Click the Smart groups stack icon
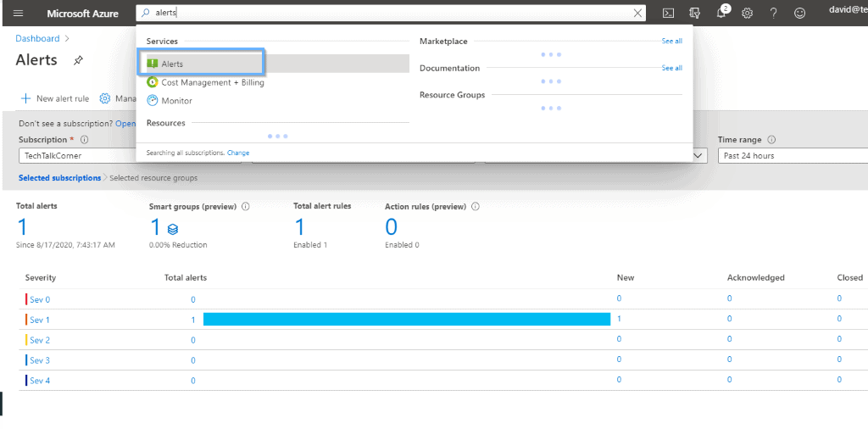The height and width of the screenshot is (429, 868). 173,229
